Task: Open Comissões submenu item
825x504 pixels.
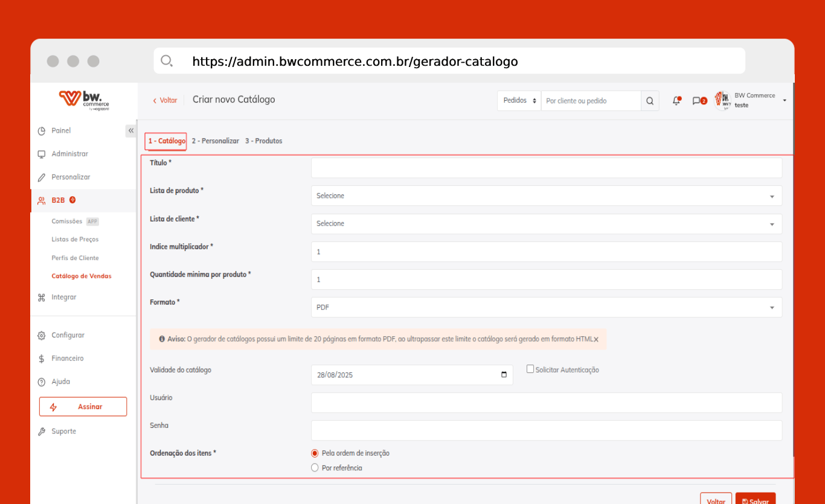Action: 66,222
